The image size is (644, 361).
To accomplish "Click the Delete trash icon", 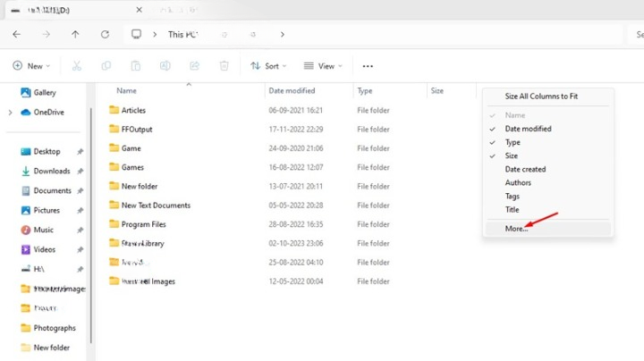I will [224, 65].
